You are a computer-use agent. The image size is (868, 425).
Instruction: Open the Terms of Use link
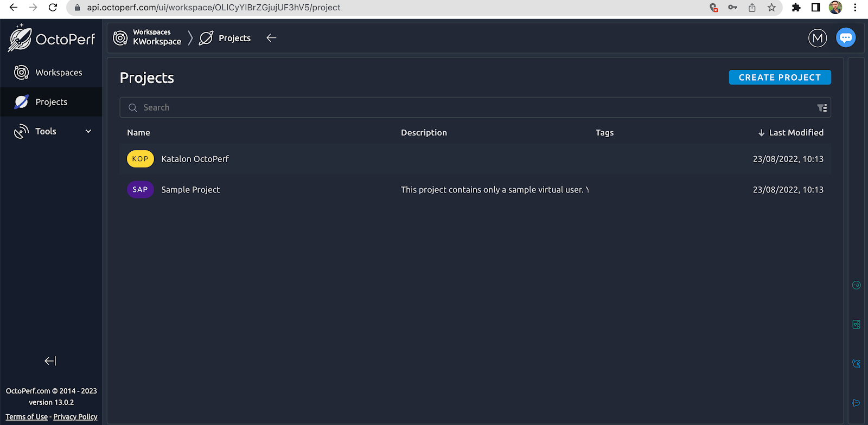27,417
